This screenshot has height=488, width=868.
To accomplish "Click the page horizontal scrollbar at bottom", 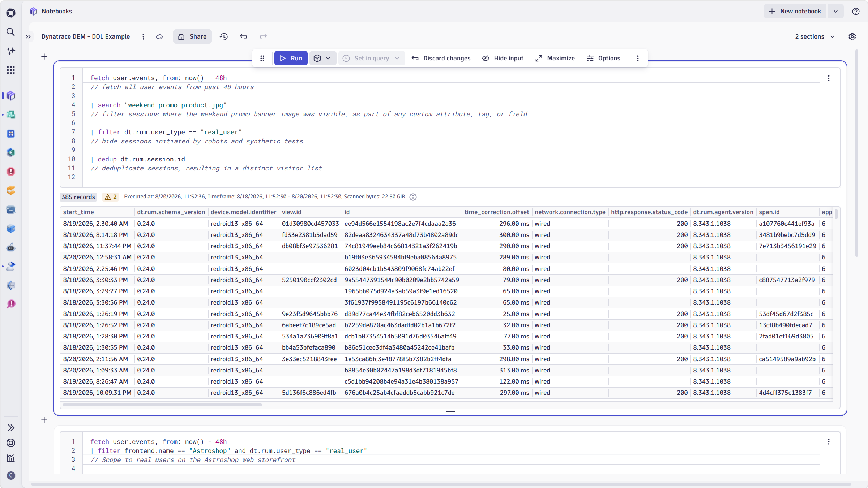I will pos(441,484).
